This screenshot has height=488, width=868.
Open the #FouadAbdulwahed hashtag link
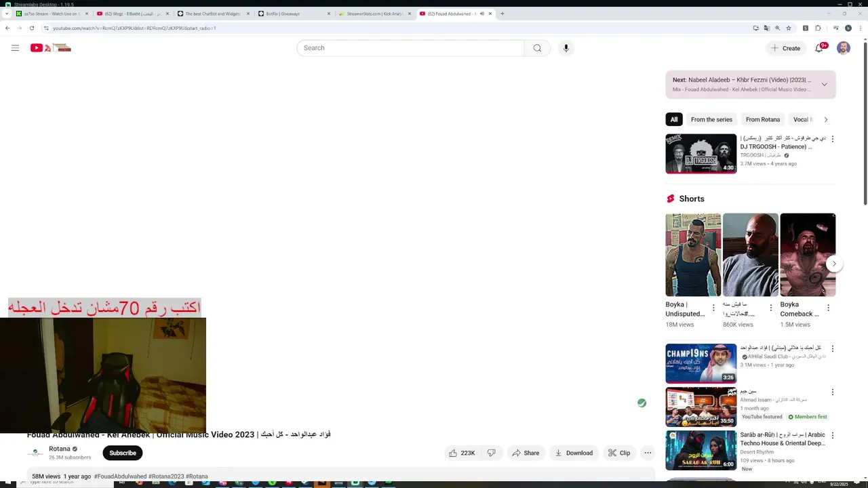tap(120, 476)
